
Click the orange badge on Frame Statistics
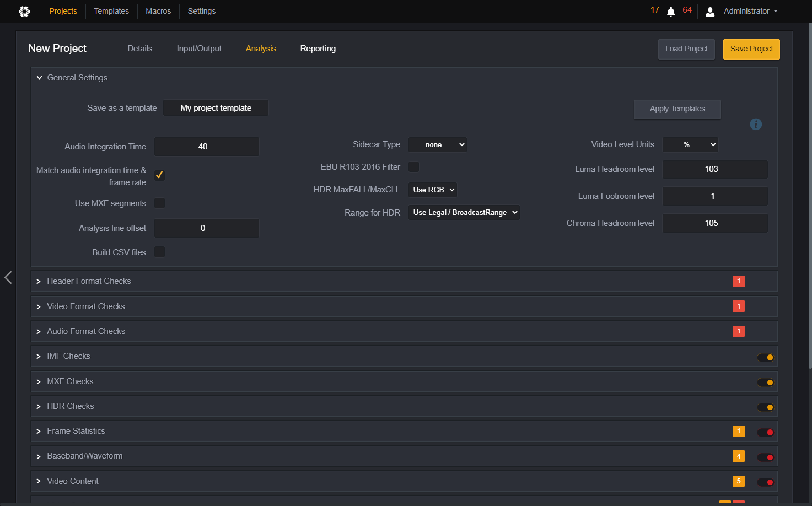[739, 431]
